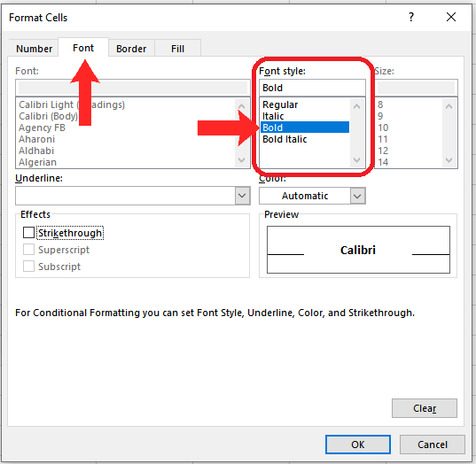This screenshot has width=476, height=464.
Task: Click the Font style text field
Action: (312, 88)
